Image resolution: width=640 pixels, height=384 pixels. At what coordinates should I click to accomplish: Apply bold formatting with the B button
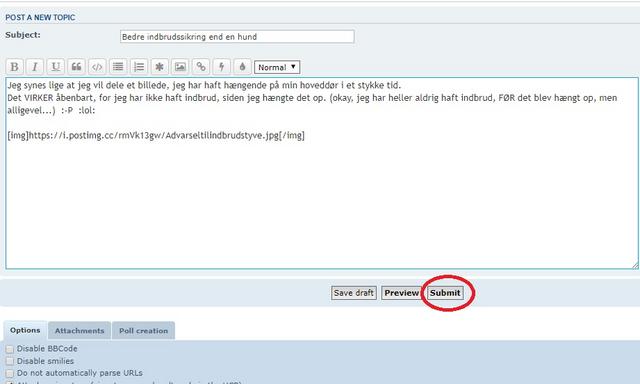coord(14,67)
